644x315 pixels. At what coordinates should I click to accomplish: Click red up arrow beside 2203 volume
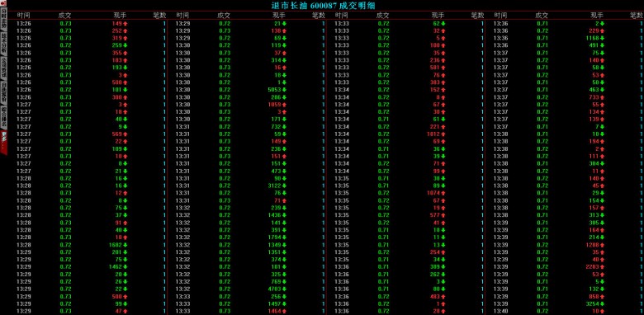pyautogui.click(x=602, y=267)
